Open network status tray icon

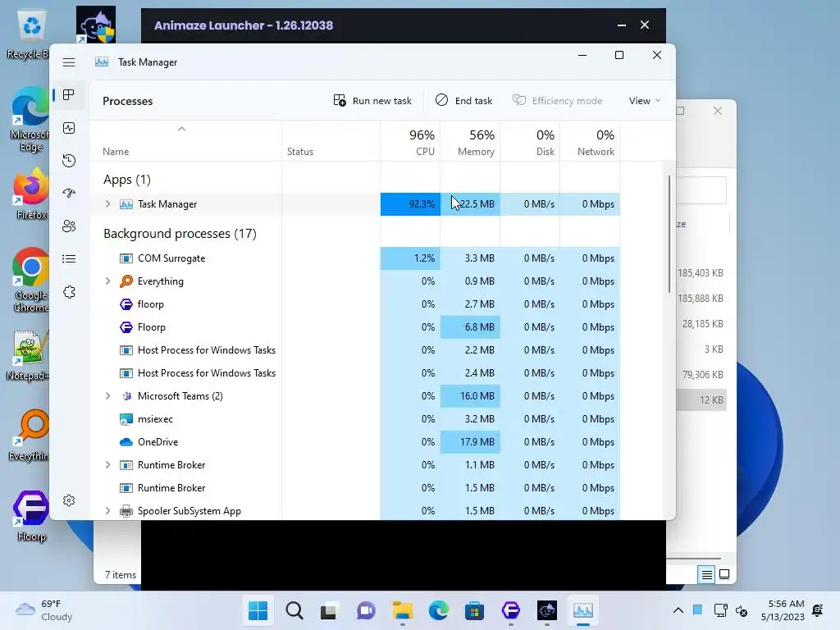(x=720, y=610)
